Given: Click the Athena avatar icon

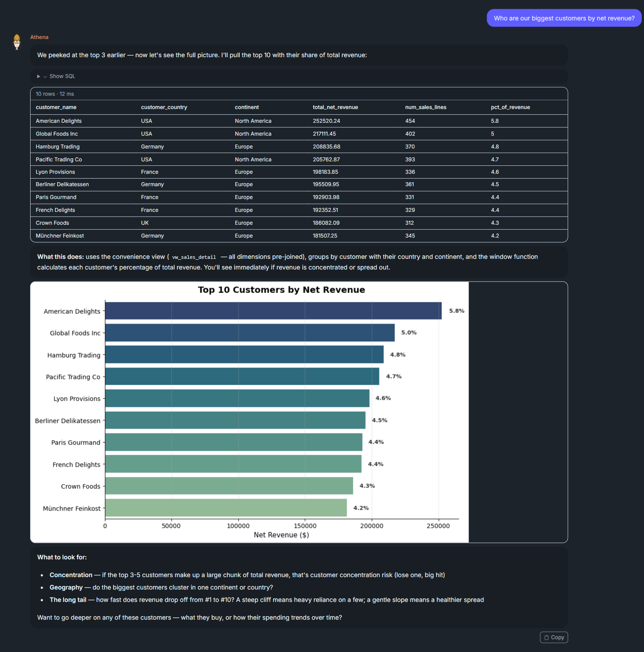Looking at the screenshot, I should tap(17, 42).
